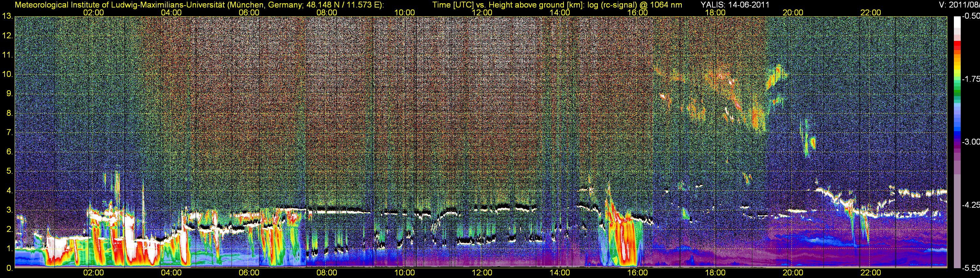
Task: Click the -1.75 color scale label
Action: (x=971, y=79)
